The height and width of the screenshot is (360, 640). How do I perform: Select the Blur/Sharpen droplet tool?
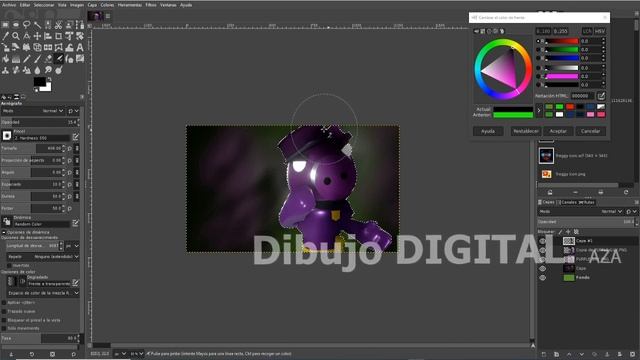(x=37, y=70)
